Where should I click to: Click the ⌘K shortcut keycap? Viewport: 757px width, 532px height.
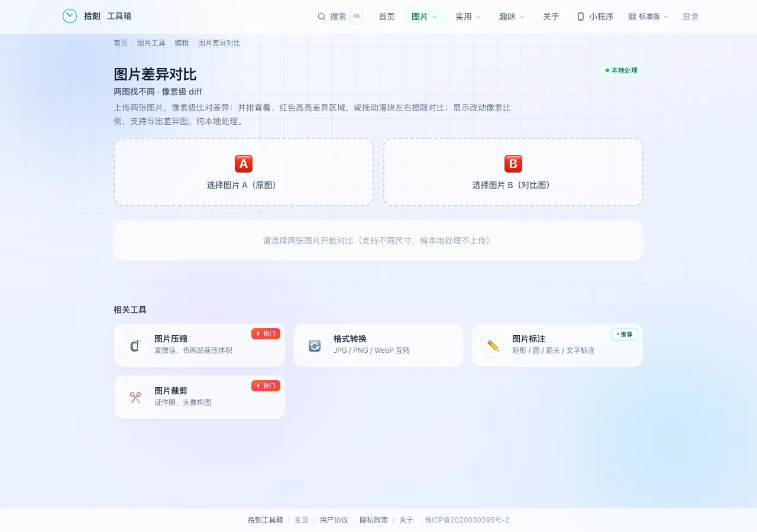click(357, 17)
